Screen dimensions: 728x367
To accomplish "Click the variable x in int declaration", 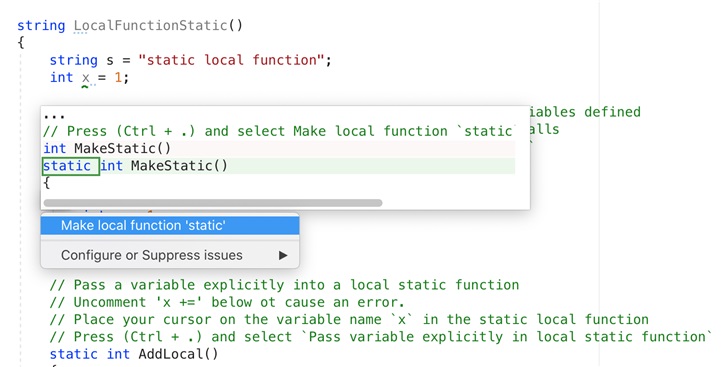I will coord(86,78).
